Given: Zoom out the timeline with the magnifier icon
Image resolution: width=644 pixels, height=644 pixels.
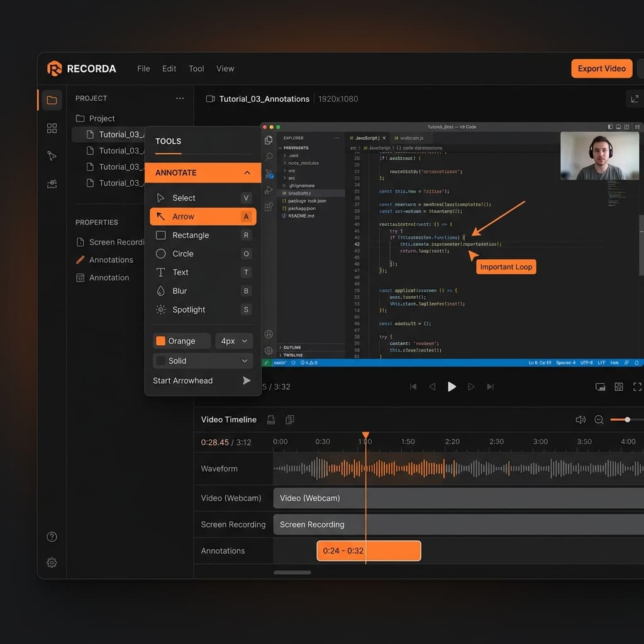Looking at the screenshot, I should click(599, 419).
